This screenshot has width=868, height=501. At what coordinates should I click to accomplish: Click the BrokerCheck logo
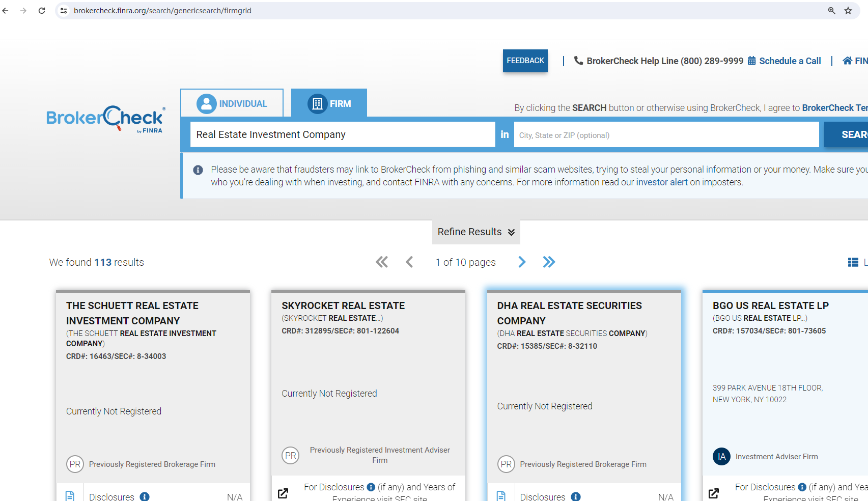(106, 119)
